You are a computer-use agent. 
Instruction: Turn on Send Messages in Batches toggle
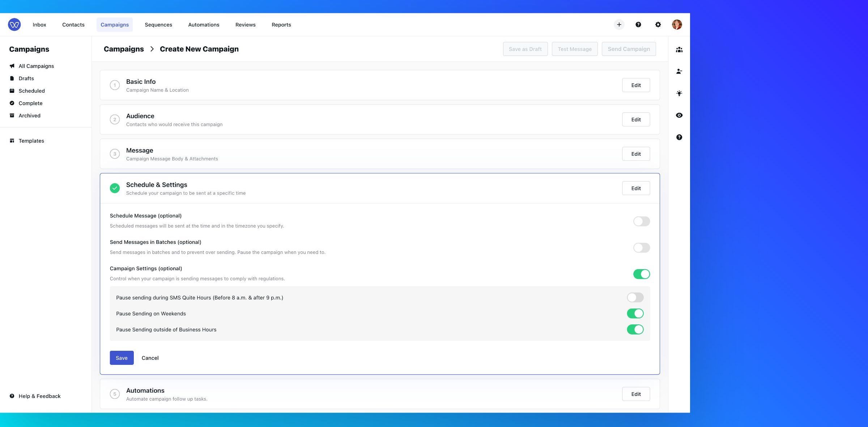(x=641, y=247)
